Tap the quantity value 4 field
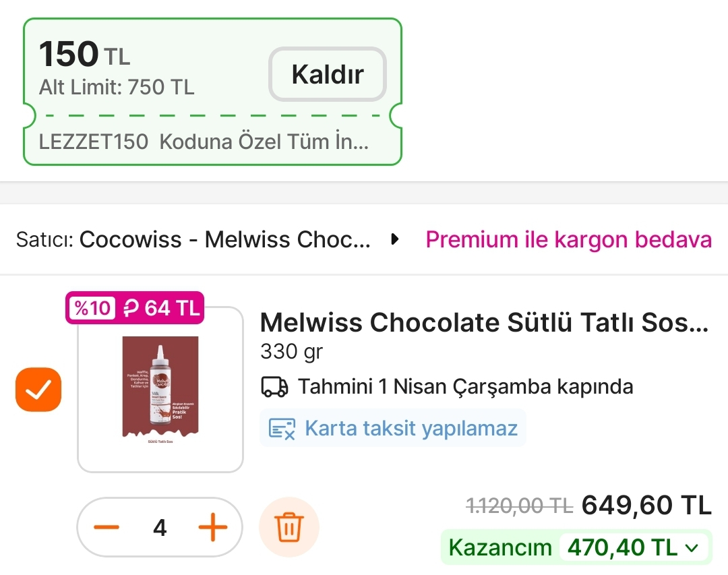The width and height of the screenshot is (728, 575). [x=160, y=527]
